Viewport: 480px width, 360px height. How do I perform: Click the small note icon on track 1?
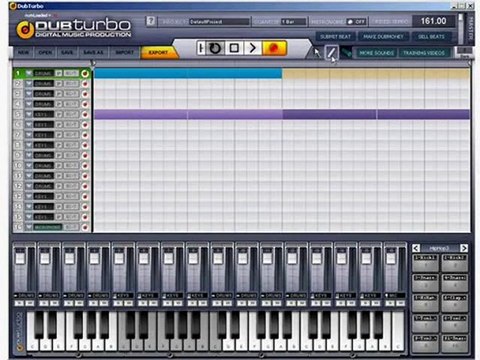[59, 73]
